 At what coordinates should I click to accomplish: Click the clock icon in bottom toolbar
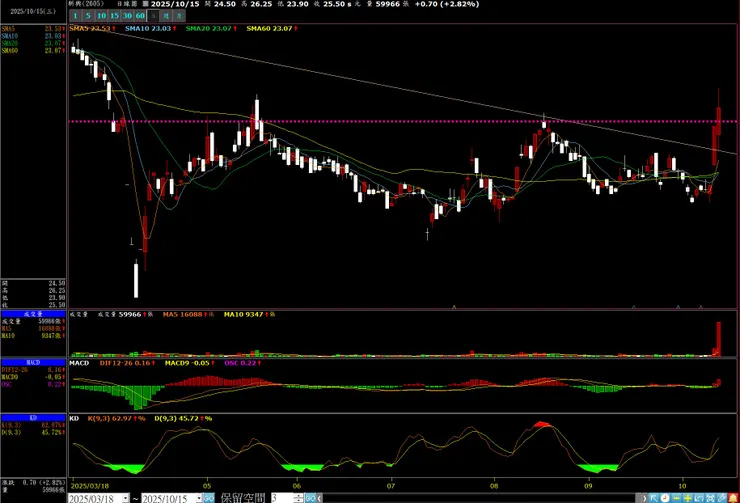[665, 497]
